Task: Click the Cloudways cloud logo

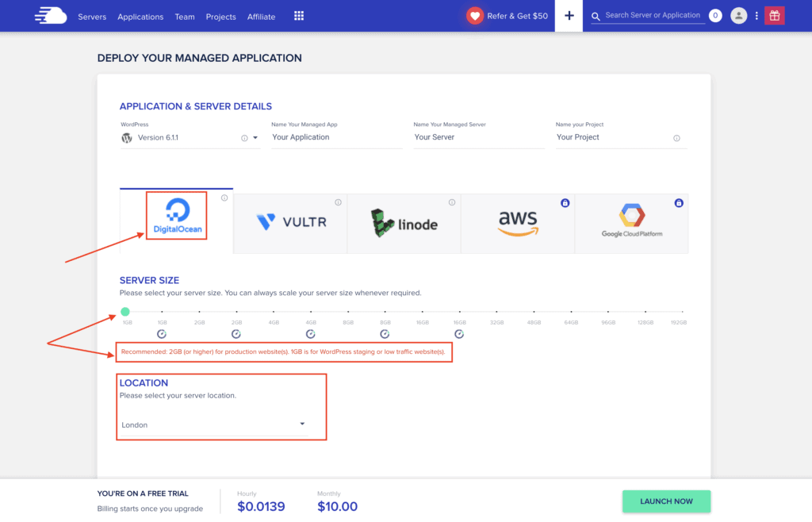Action: click(51, 16)
